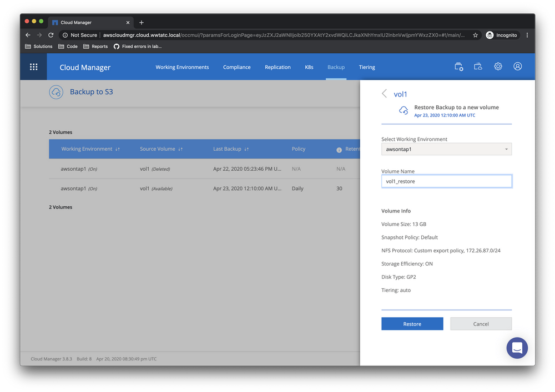Screen dimensions: 555x392
Task: Click browser back arrow
Action: coord(28,35)
